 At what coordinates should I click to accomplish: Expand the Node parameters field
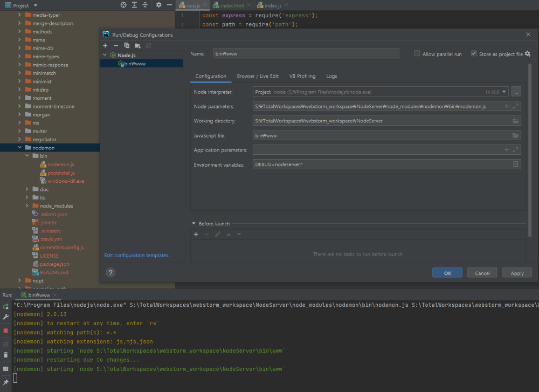515,106
